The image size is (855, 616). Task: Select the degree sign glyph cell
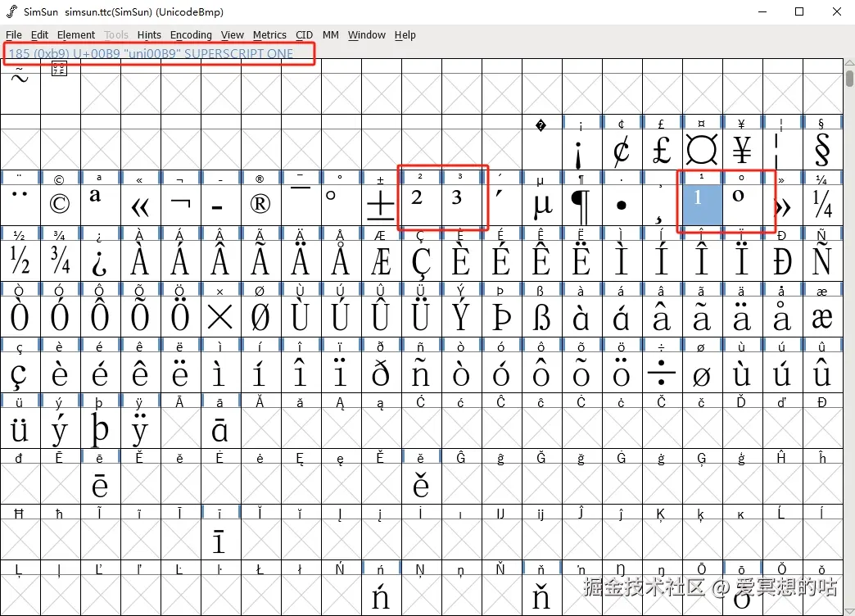342,205
